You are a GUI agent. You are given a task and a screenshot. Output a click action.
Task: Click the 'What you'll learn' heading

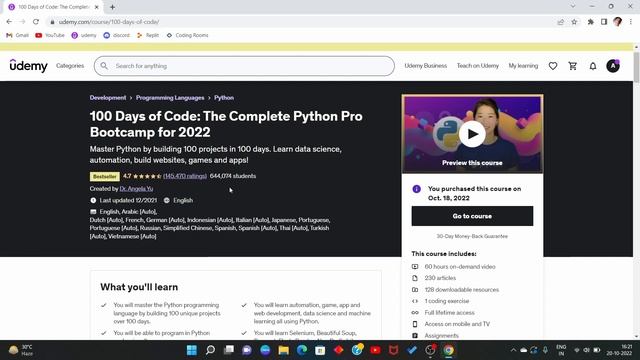click(x=139, y=287)
